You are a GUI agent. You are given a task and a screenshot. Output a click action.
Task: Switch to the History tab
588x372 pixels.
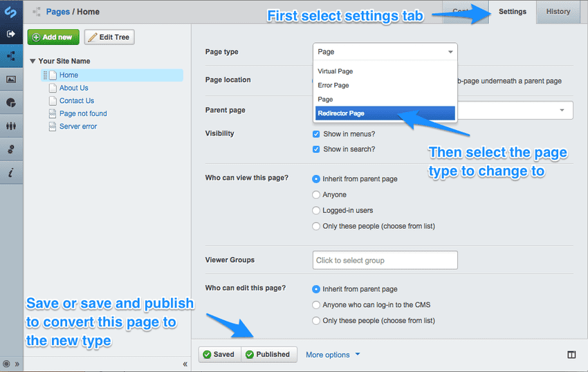(558, 12)
